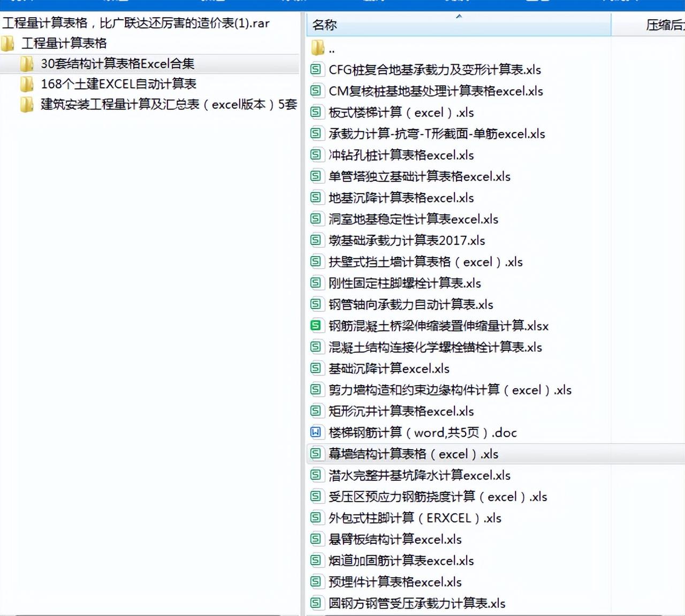The width and height of the screenshot is (685, 616).
Task: Click the icon of 板式楼梯计算（excel）.xls
Action: pos(316,112)
